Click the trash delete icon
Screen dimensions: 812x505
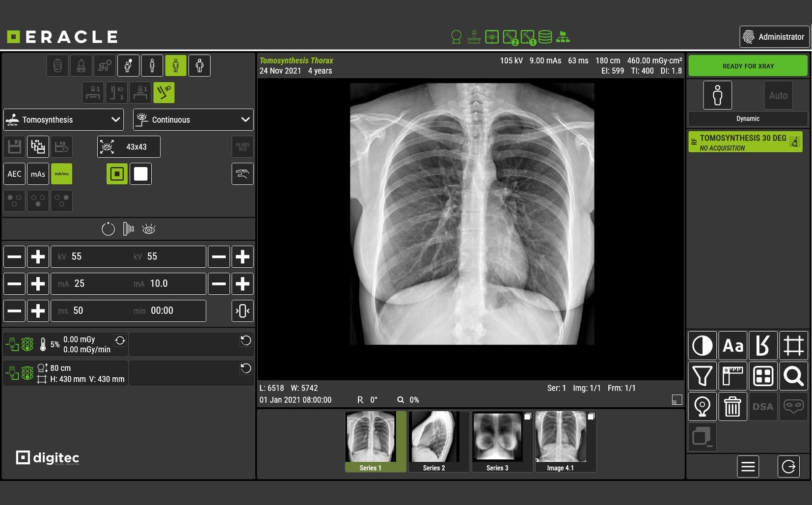pyautogui.click(x=733, y=407)
